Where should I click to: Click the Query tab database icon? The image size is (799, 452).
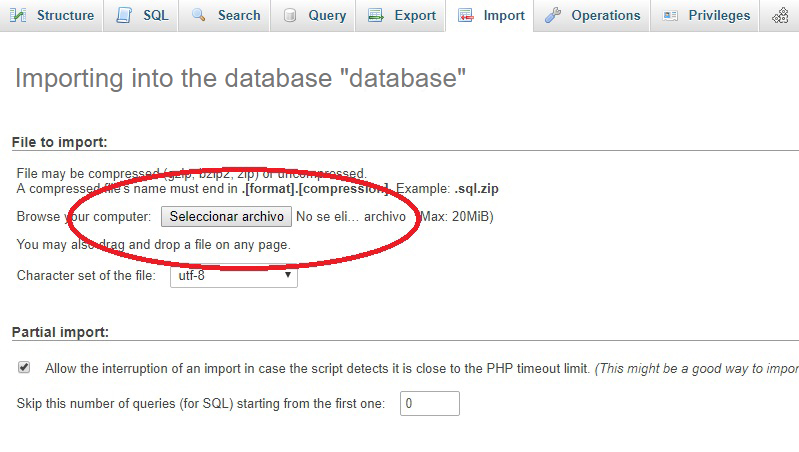290,15
